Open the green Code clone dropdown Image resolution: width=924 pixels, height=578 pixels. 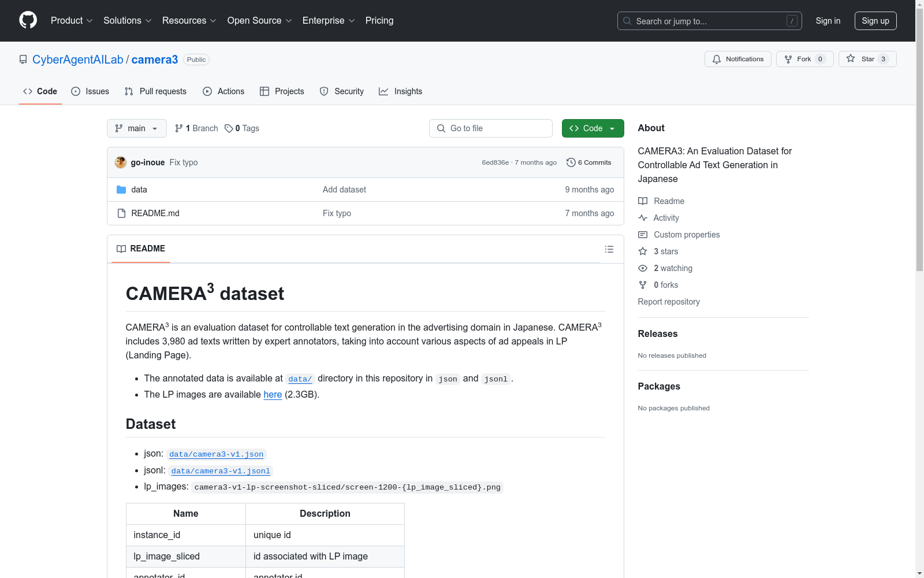coord(593,128)
